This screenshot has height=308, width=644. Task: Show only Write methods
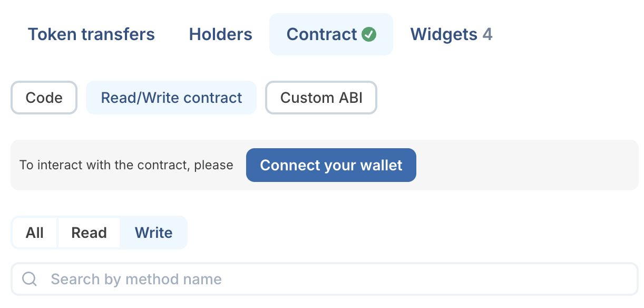tap(153, 233)
